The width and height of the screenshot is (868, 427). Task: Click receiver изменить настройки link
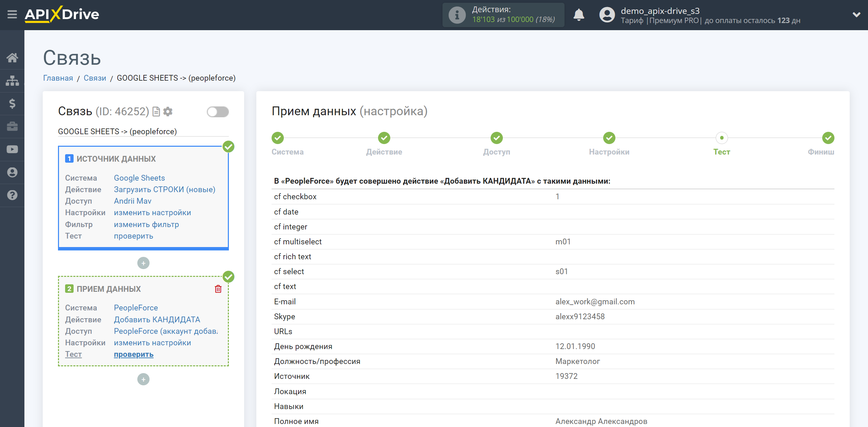(x=153, y=343)
